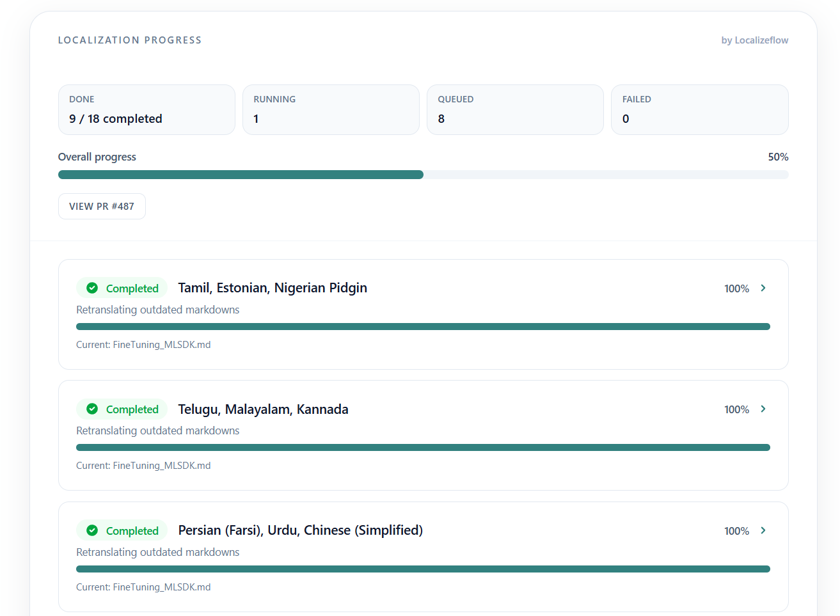Click the checkmark icon in the Telugu, Malayalam, Kannada Completed badge
The image size is (840, 616).
click(92, 409)
